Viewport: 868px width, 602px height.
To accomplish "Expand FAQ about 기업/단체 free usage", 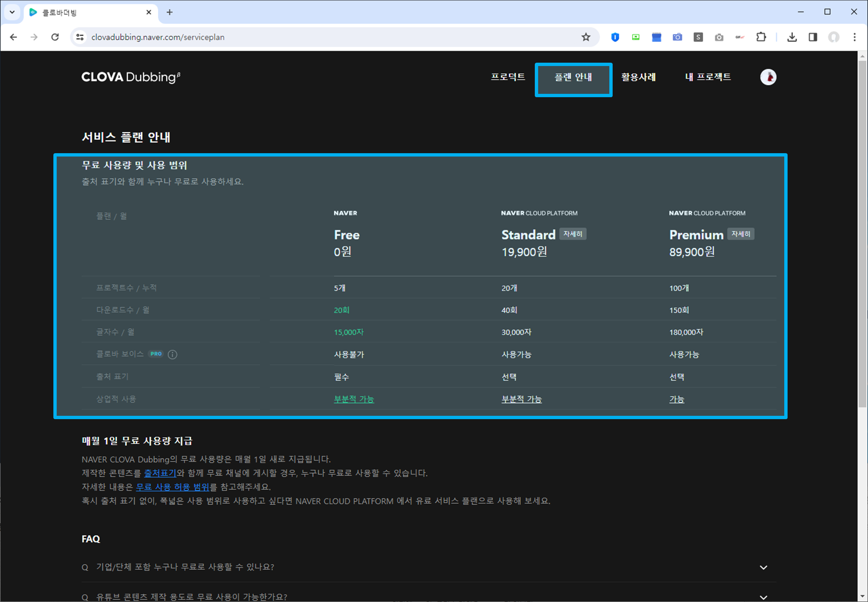I will coord(763,567).
